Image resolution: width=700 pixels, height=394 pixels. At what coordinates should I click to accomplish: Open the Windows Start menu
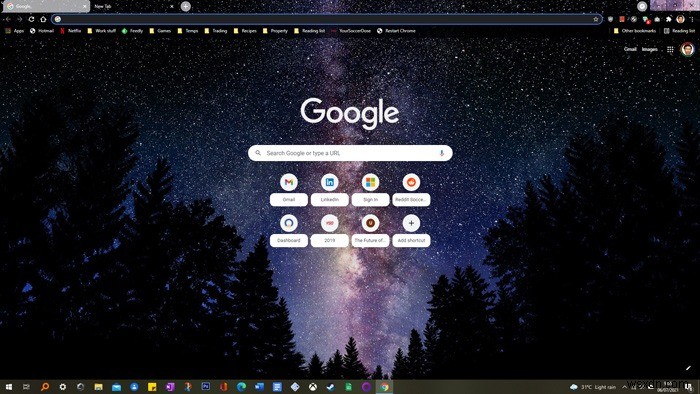[8, 387]
